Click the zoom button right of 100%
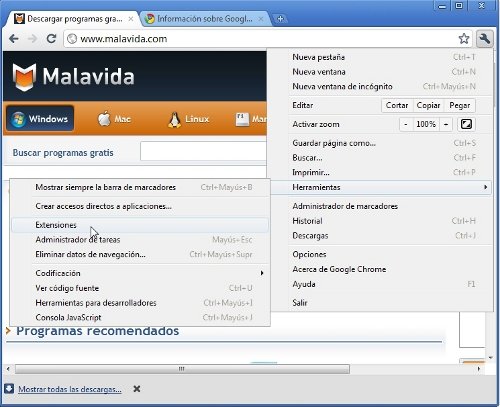The height and width of the screenshot is (407, 500). tap(446, 124)
